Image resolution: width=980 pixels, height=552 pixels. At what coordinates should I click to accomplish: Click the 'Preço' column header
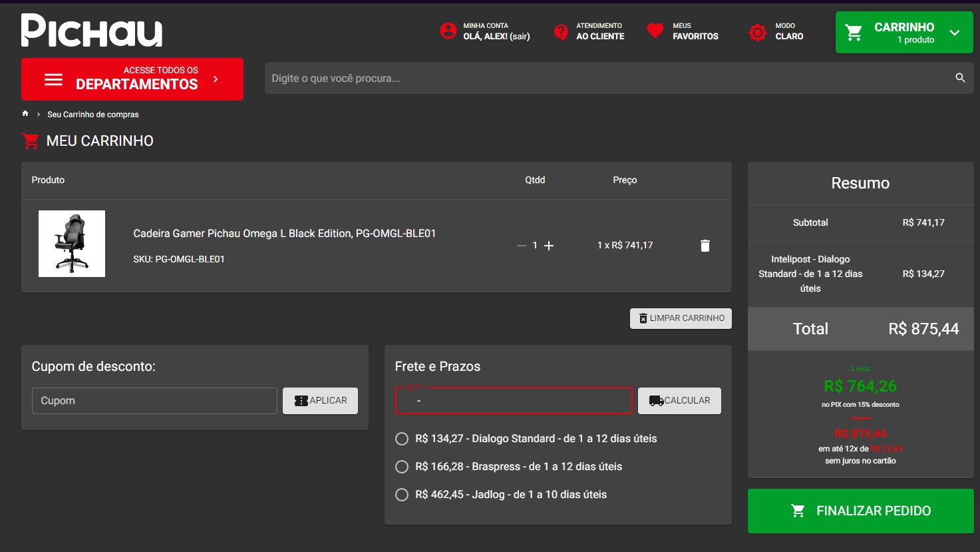(x=625, y=180)
